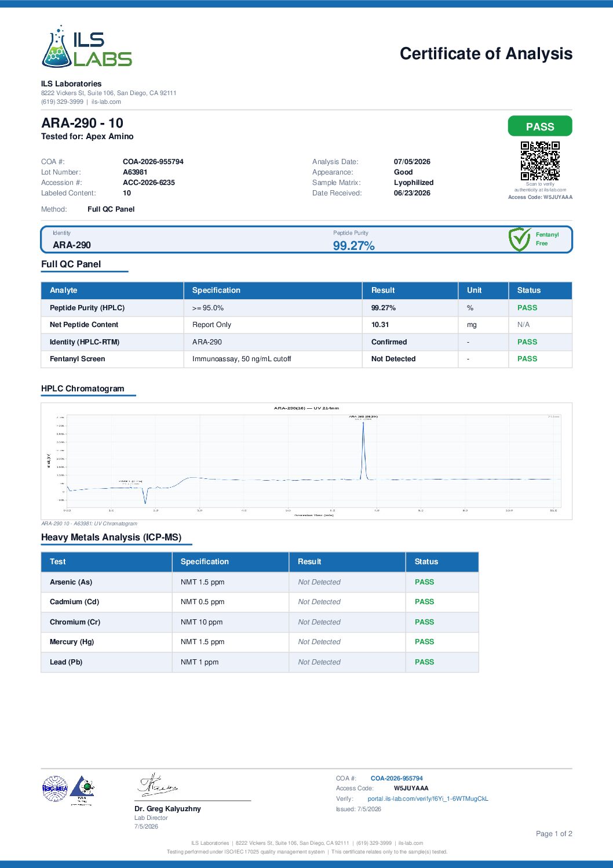Click the 'Arsenic (As)' row label

point(71,582)
